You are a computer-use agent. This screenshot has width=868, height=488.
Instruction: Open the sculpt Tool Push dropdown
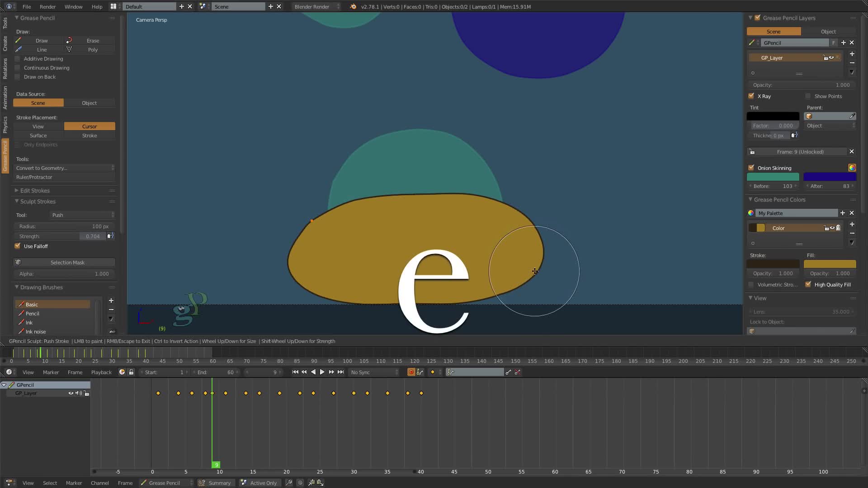pos(83,215)
